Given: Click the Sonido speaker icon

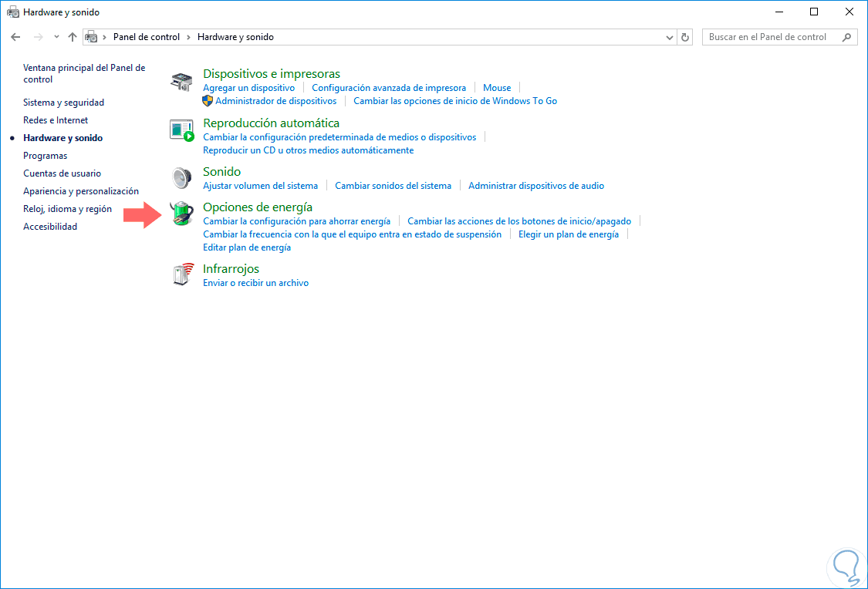Looking at the screenshot, I should (181, 178).
